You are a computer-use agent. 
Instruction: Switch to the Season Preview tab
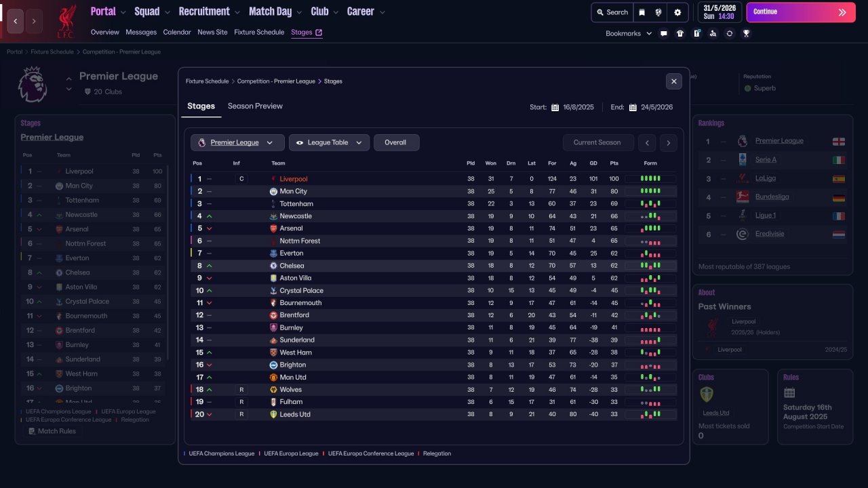click(255, 106)
